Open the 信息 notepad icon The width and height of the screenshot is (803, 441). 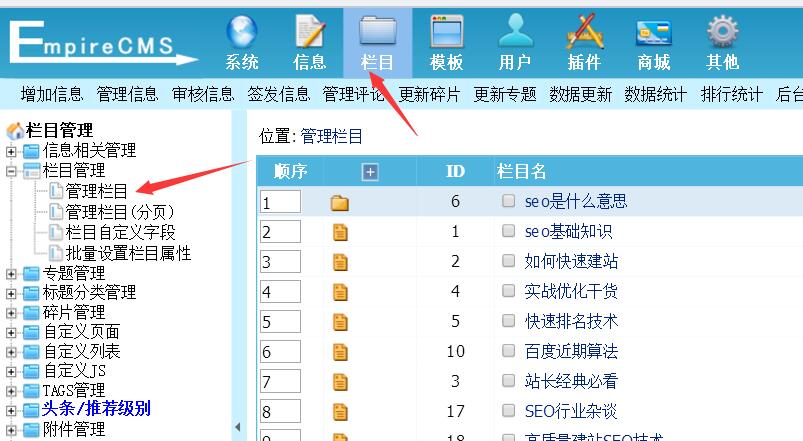[310, 32]
